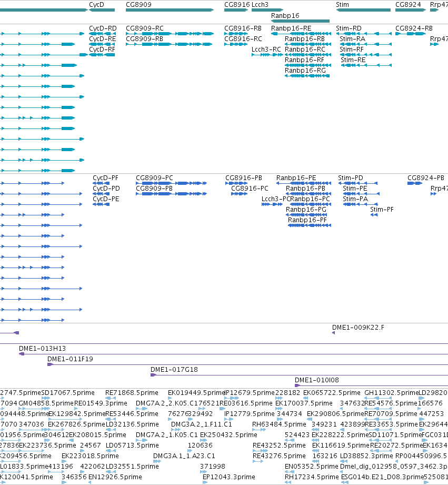Select protein CG8916-PC

pyautogui.click(x=250, y=189)
